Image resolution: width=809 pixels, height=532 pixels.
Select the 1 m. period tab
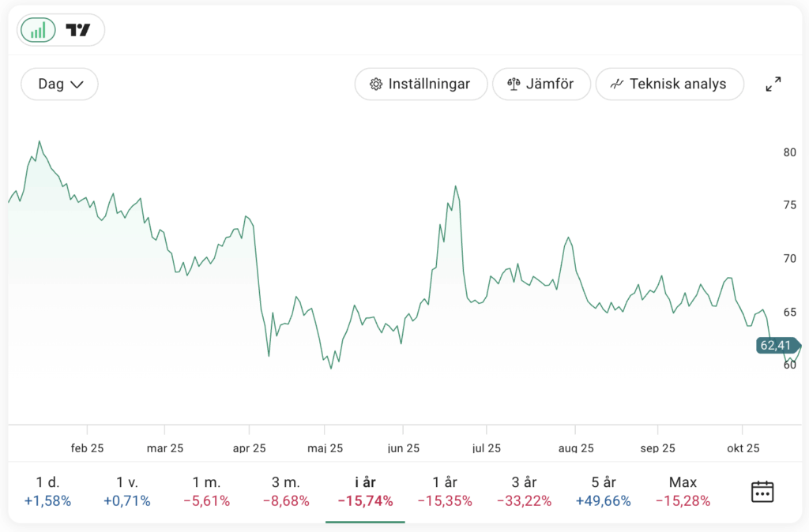point(206,491)
